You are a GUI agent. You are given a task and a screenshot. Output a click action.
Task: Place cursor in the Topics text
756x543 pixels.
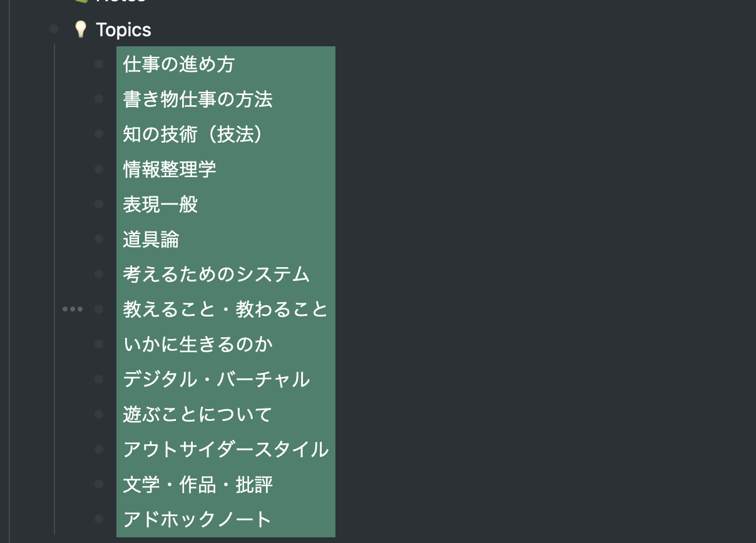click(123, 29)
